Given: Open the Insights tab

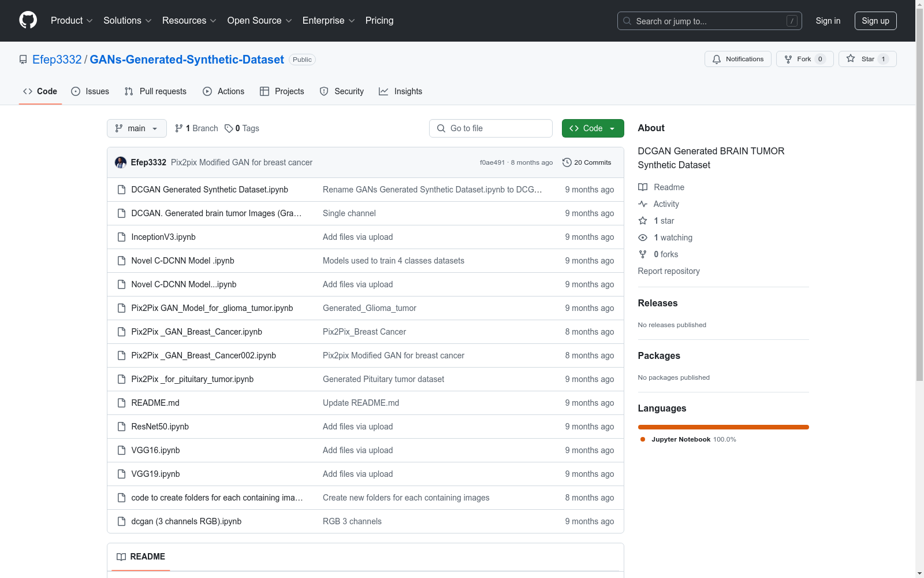Looking at the screenshot, I should [x=401, y=91].
